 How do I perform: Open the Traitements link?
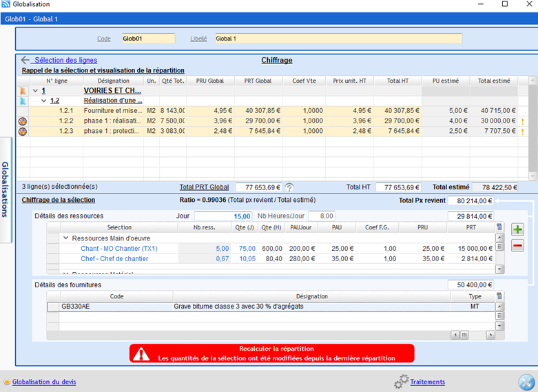[x=427, y=382]
